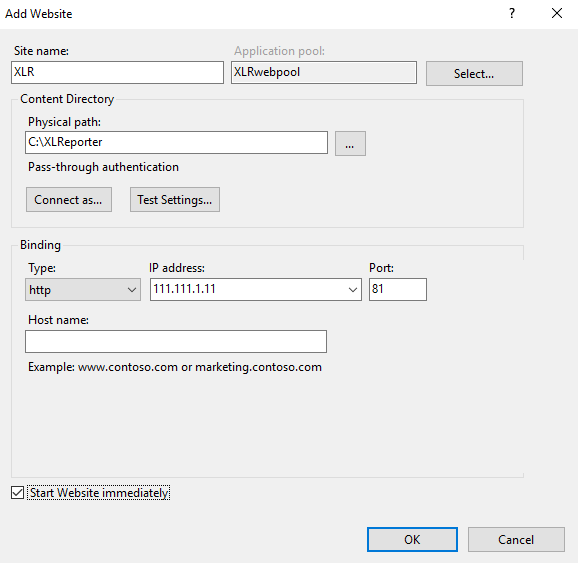The image size is (578, 563).
Task: Open the Connect as... dialog
Action: (69, 199)
